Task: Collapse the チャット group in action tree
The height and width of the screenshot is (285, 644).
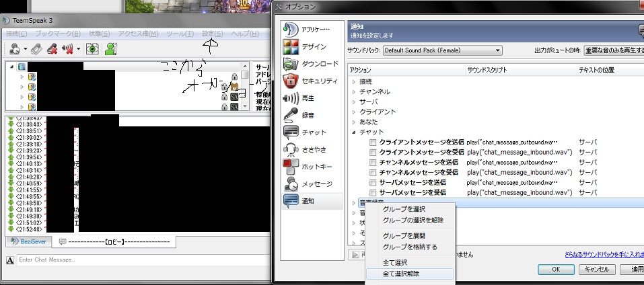Action: click(x=355, y=132)
